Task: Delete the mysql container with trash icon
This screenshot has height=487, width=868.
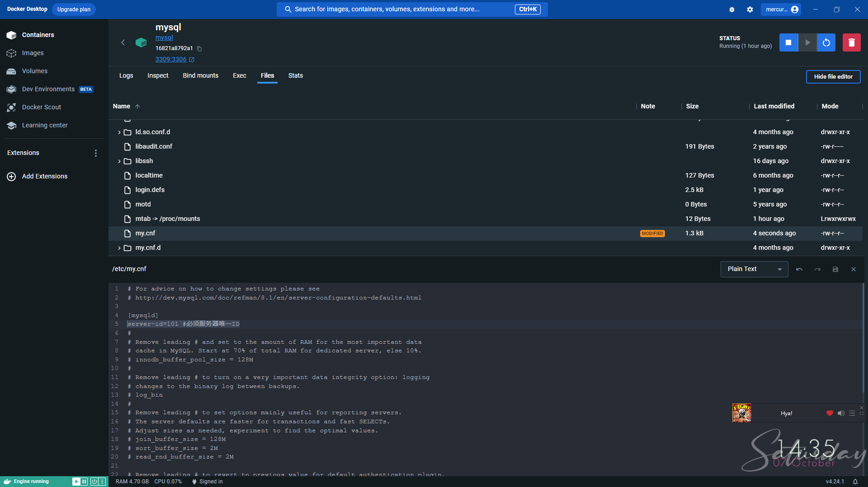Action: tap(851, 42)
